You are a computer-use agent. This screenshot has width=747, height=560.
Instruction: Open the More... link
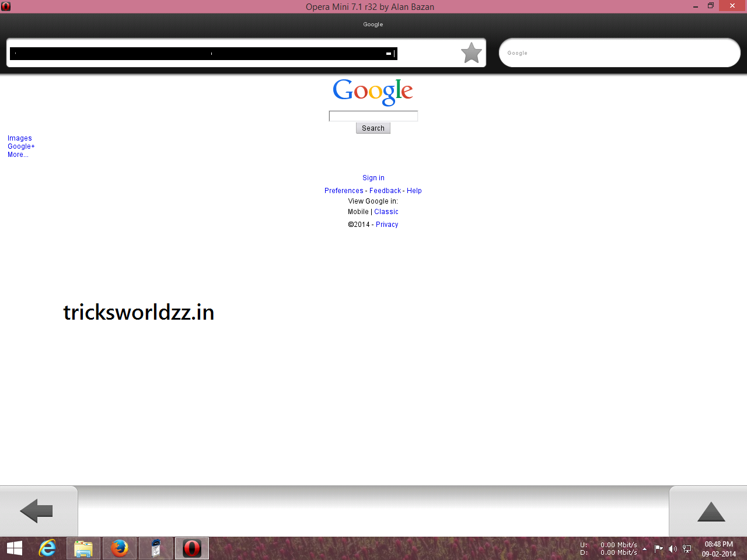click(x=18, y=155)
